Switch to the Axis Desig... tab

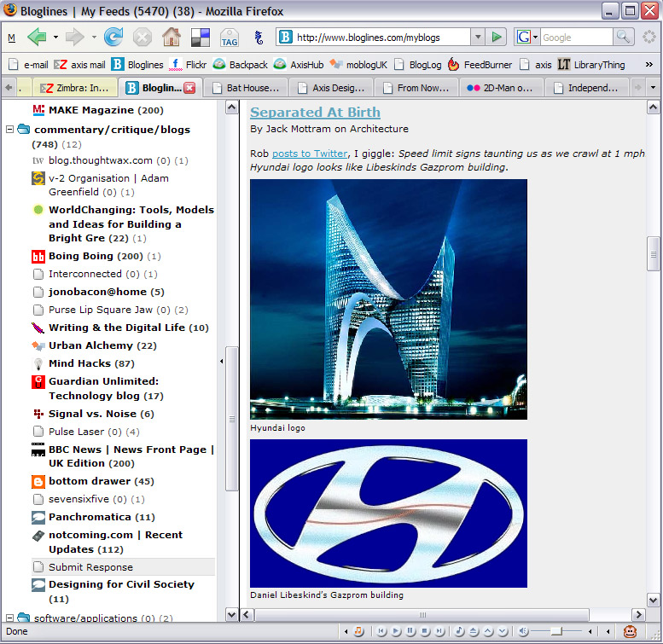pyautogui.click(x=331, y=88)
